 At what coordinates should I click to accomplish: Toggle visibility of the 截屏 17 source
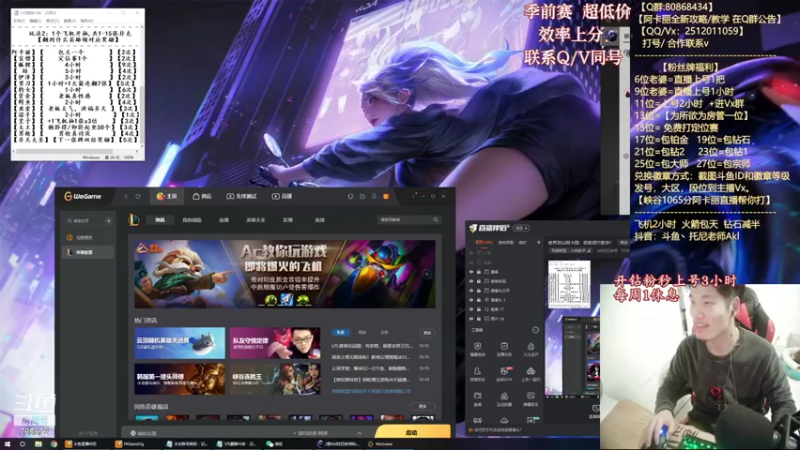[x=471, y=309]
